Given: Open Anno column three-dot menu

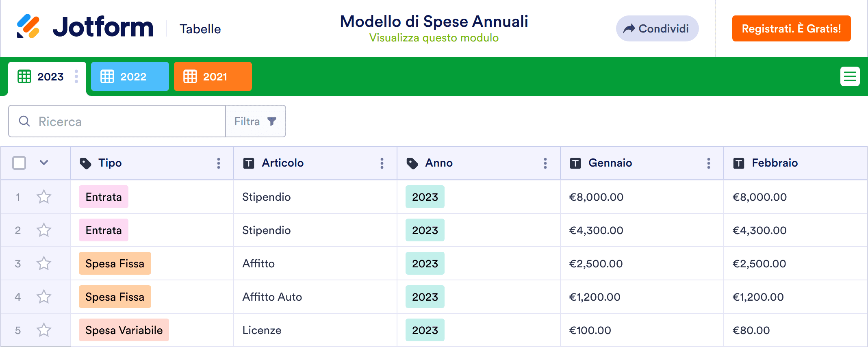Looking at the screenshot, I should tap(545, 163).
